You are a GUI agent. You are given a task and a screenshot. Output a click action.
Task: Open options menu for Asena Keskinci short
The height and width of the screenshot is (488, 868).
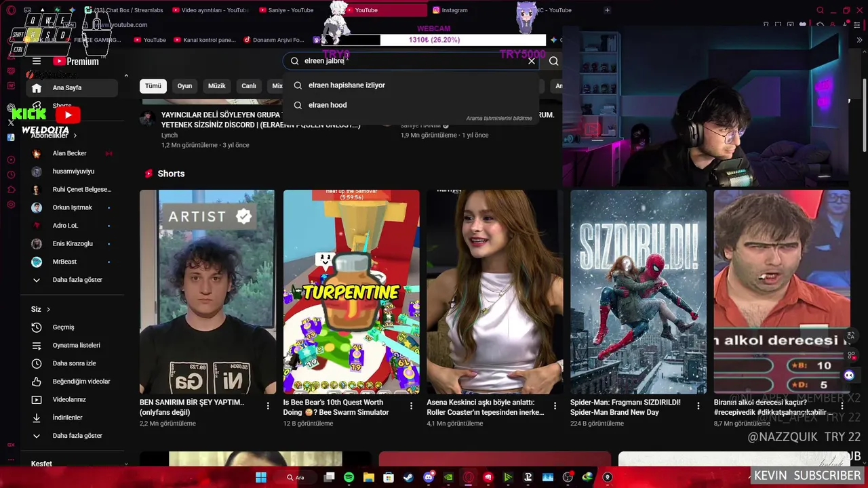[555, 406]
